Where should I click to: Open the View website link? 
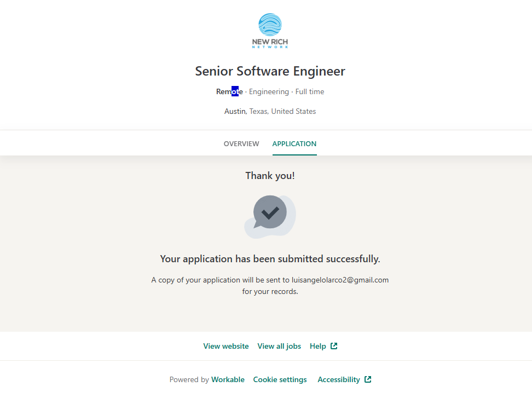coord(226,346)
